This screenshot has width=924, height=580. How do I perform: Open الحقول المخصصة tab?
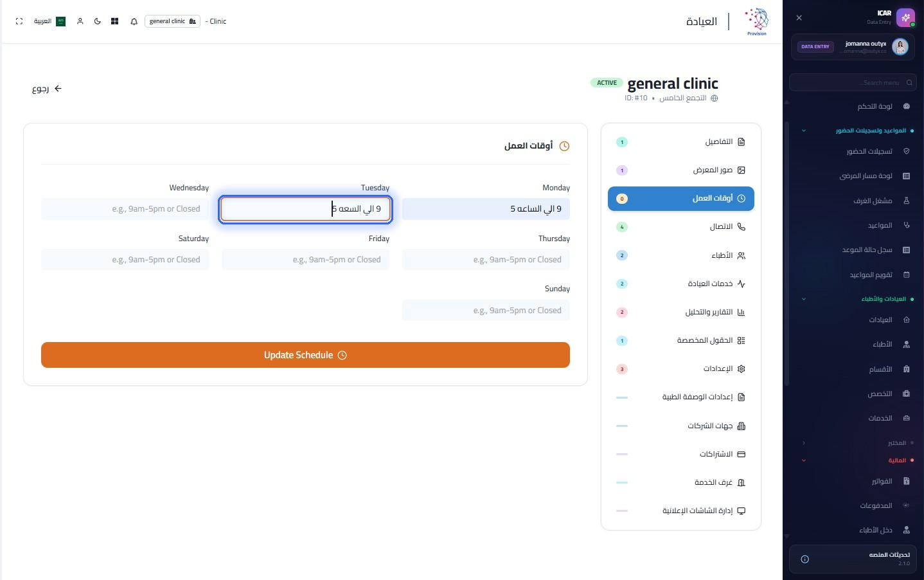(681, 340)
